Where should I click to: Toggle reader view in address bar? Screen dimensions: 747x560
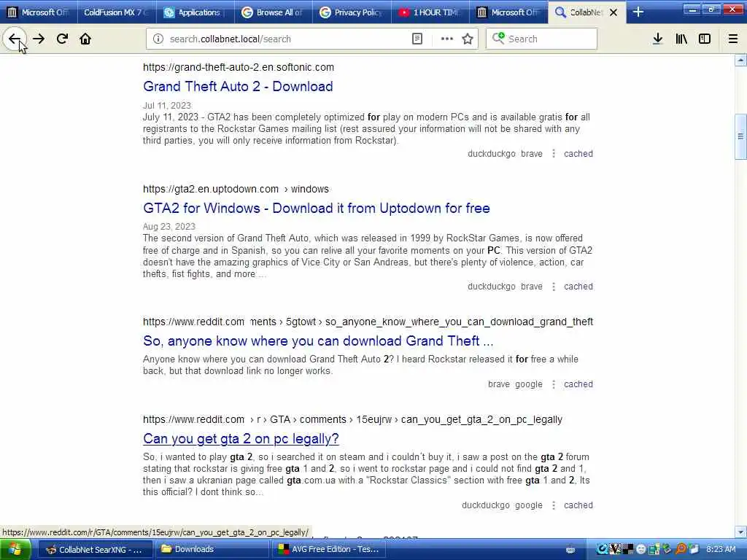tap(417, 39)
